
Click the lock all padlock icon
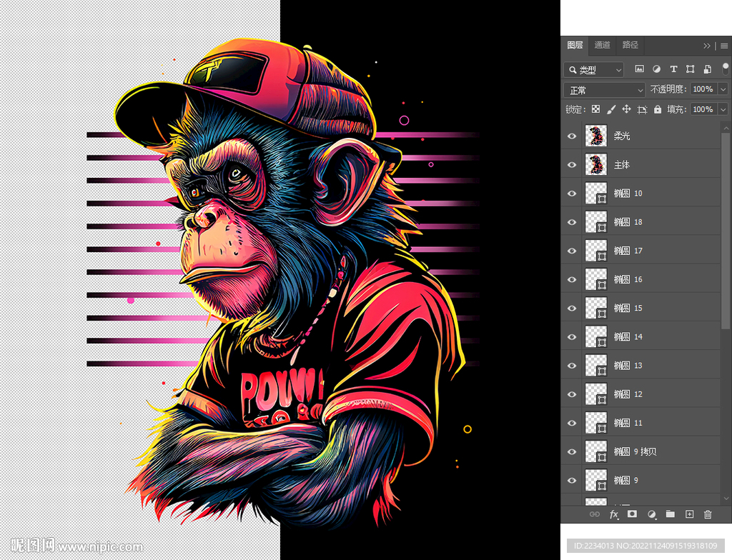click(x=658, y=109)
